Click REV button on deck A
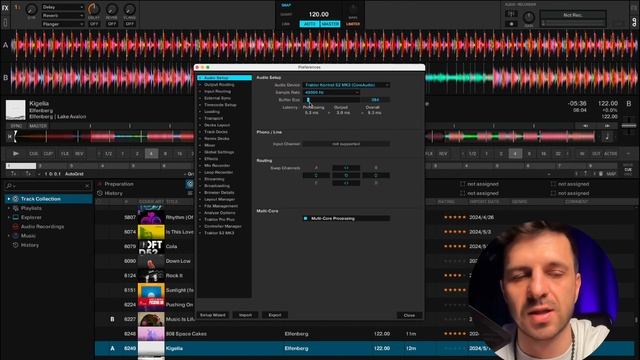The image size is (640, 360). coord(79,153)
